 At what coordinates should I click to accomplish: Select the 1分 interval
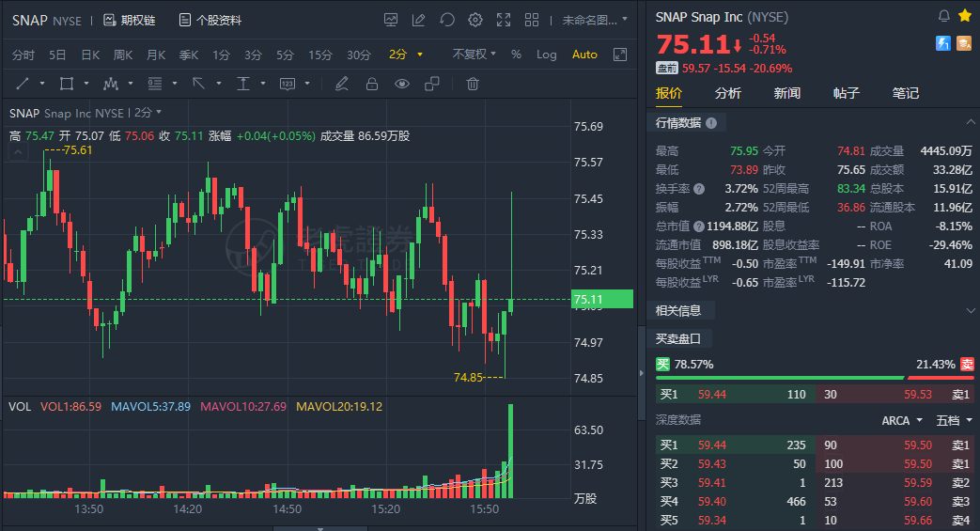(x=221, y=55)
